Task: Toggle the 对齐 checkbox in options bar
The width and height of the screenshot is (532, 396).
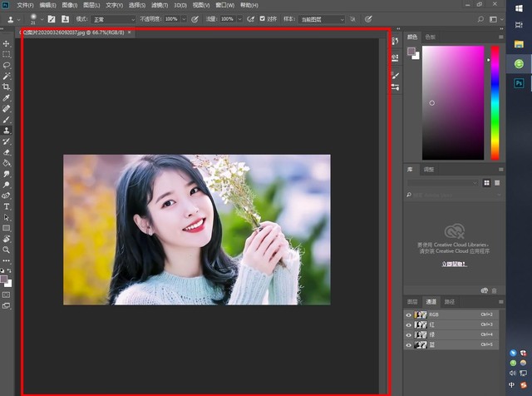Action: pyautogui.click(x=263, y=18)
